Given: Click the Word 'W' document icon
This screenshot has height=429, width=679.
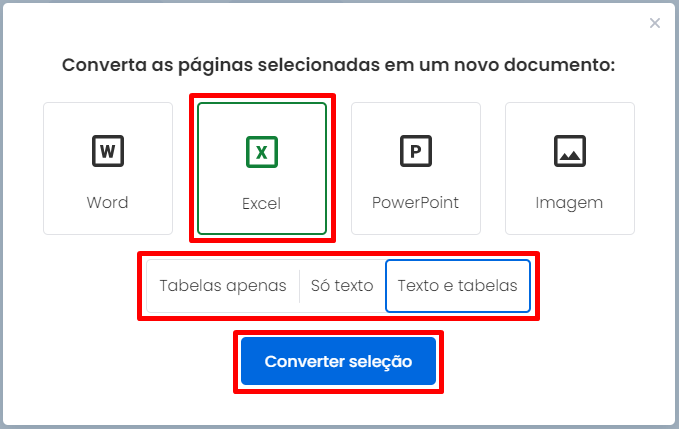Looking at the screenshot, I should (x=108, y=151).
